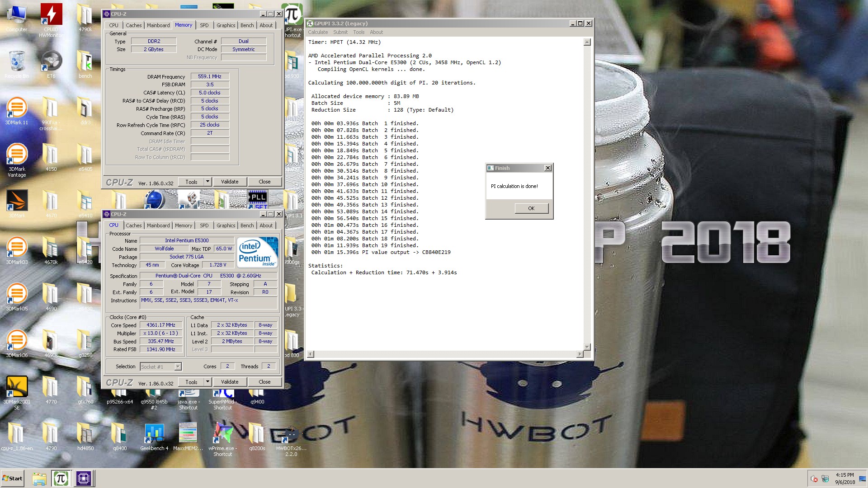Open the 4790k folder icon

click(85, 18)
